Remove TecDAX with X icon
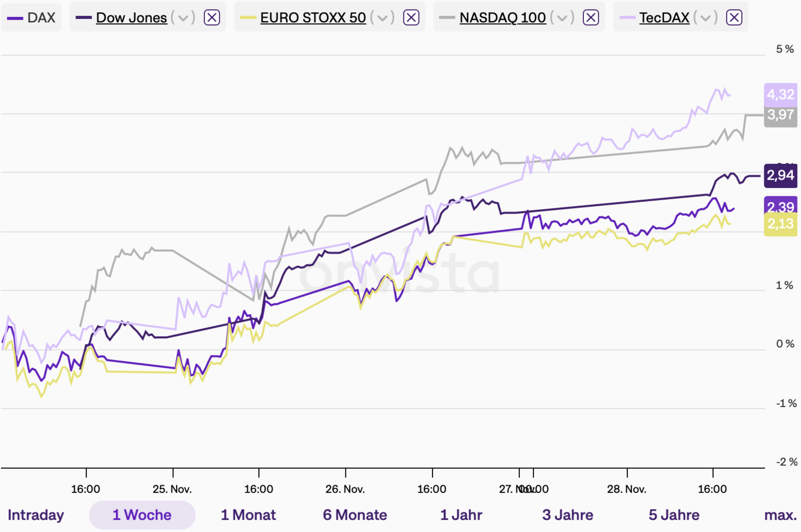 [x=734, y=17]
